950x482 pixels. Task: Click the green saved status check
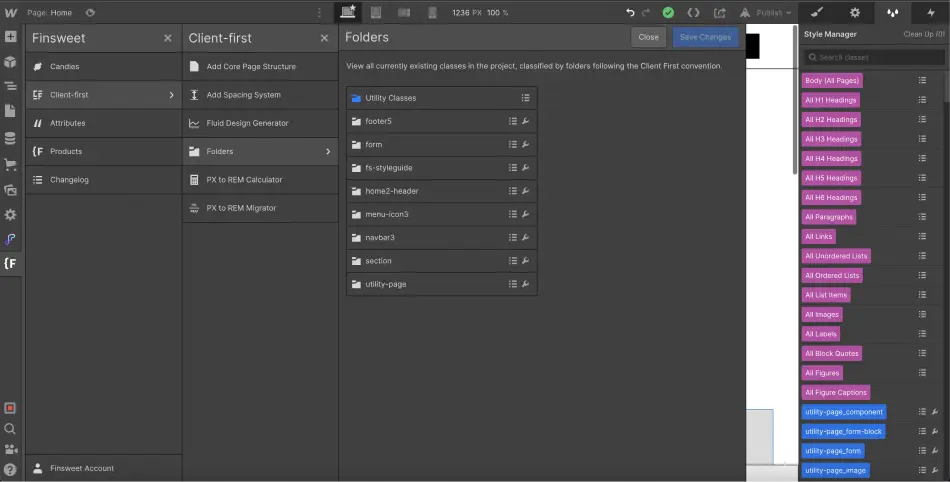point(668,13)
